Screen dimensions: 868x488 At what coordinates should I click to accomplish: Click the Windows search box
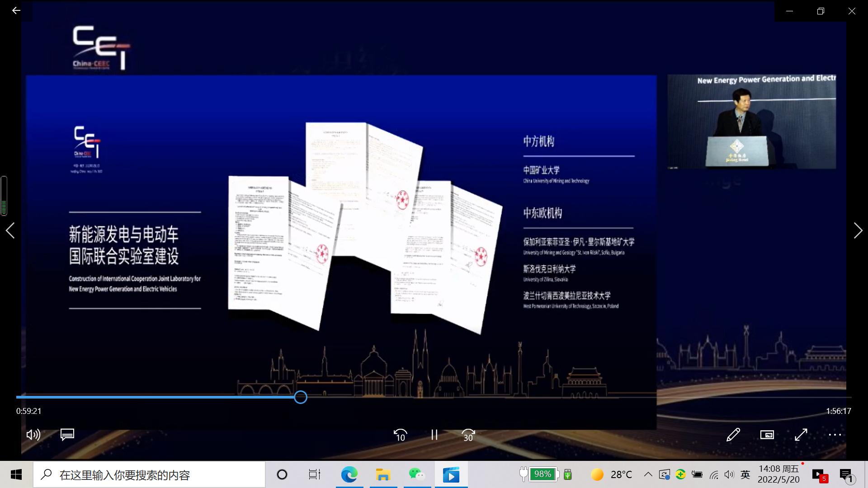(149, 475)
